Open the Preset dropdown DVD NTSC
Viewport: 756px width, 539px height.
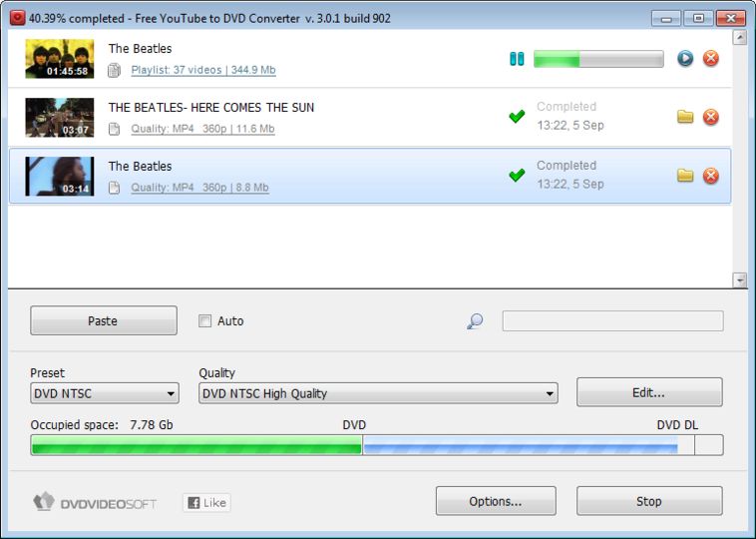pyautogui.click(x=104, y=393)
